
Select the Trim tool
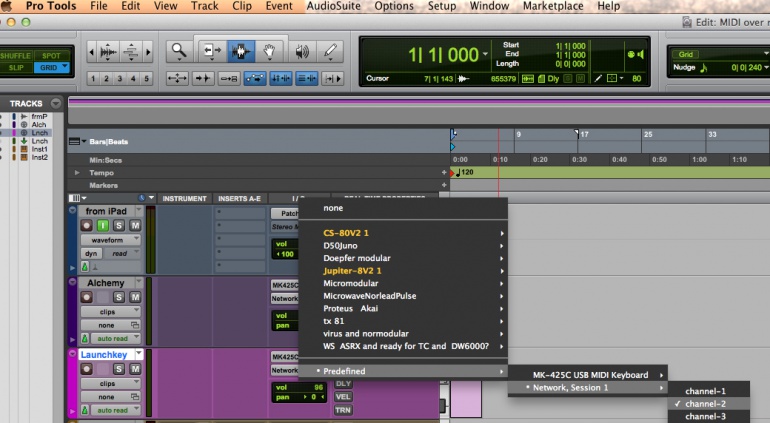[212, 51]
